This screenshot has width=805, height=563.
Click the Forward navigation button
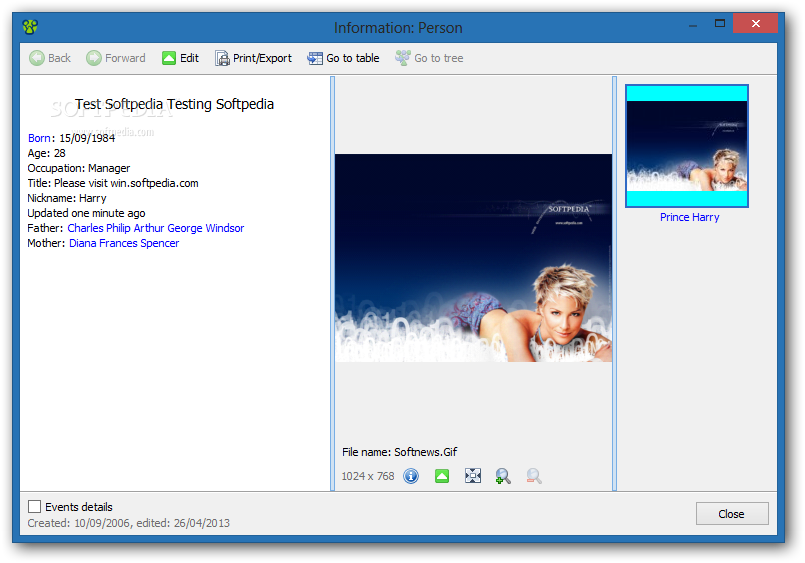pyautogui.click(x=116, y=58)
